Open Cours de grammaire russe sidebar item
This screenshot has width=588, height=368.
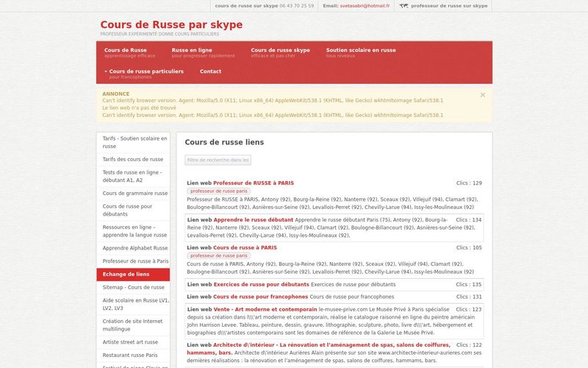pyautogui.click(x=133, y=193)
